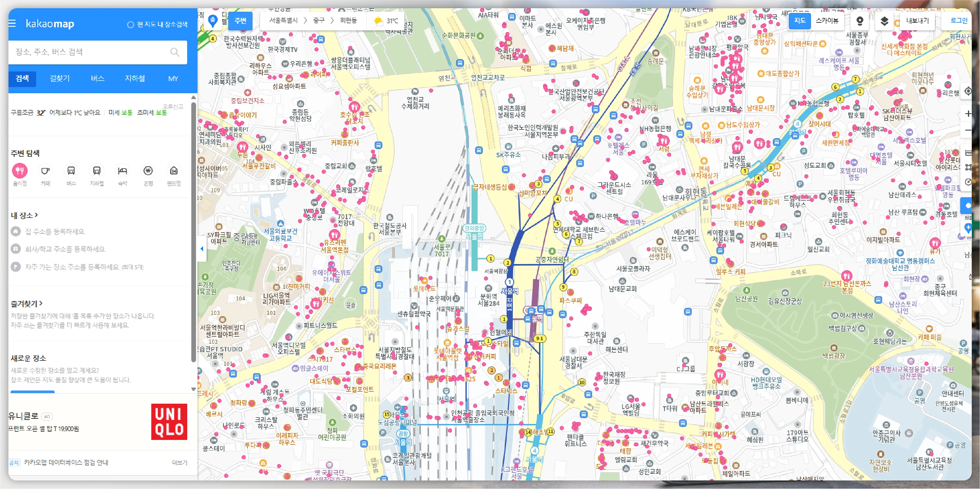Click the 미세 보통 fine dust status

[120, 113]
